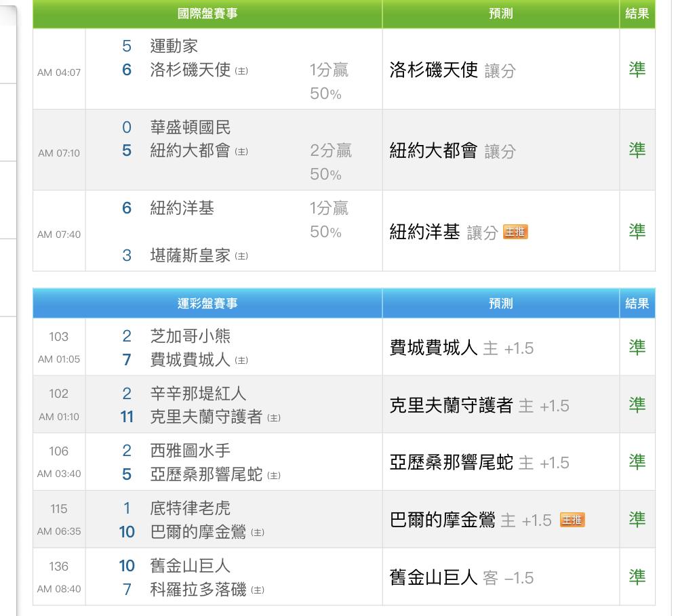The image size is (680, 616).
Task: Select the 舊金山巨人 客 -1.5 prediction
Action: coord(462,577)
